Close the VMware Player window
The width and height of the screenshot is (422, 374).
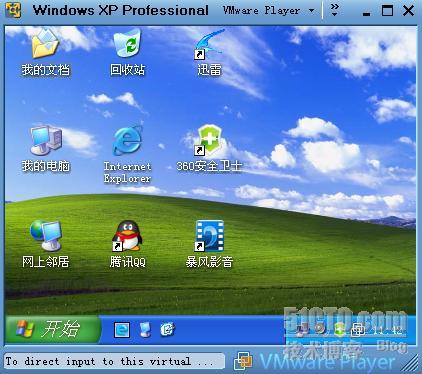[x=409, y=11]
